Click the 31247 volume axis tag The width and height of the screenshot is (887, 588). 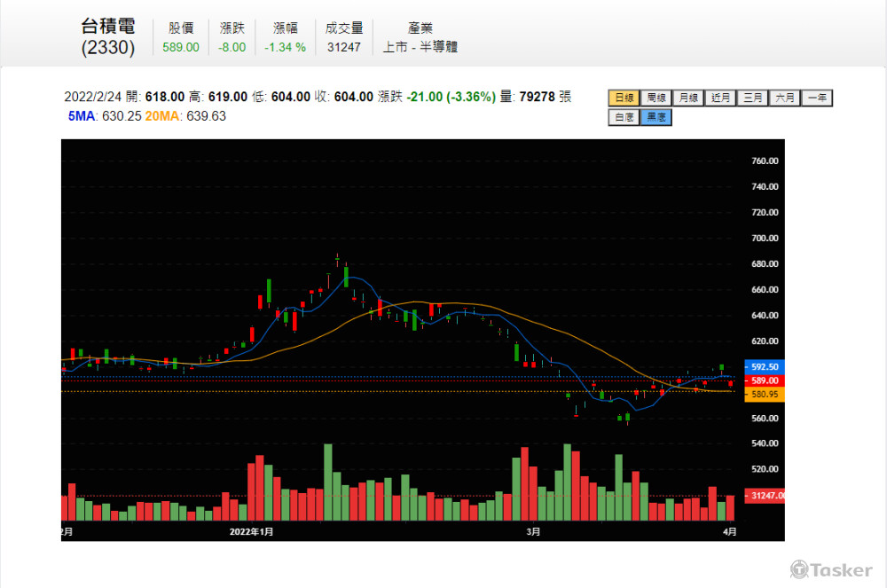(x=765, y=496)
